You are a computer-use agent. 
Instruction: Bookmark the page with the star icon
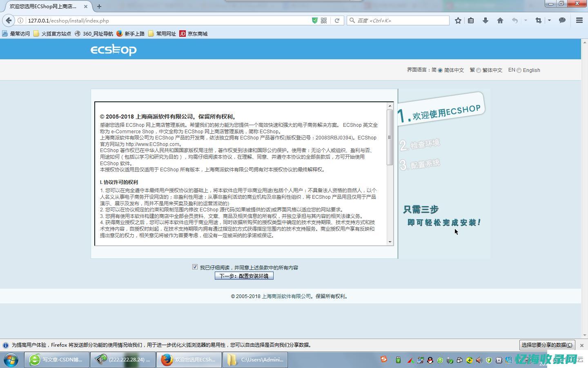tap(458, 20)
